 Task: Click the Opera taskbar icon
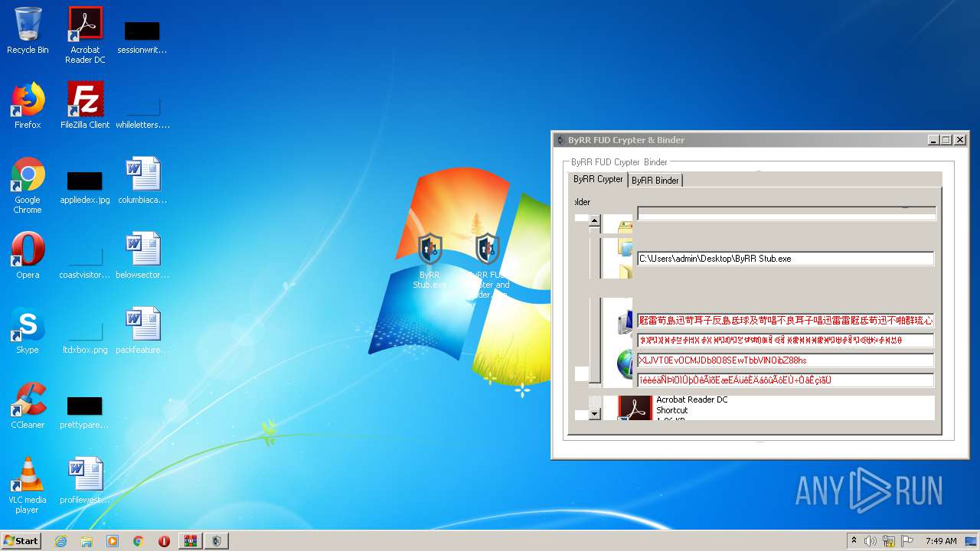click(164, 541)
